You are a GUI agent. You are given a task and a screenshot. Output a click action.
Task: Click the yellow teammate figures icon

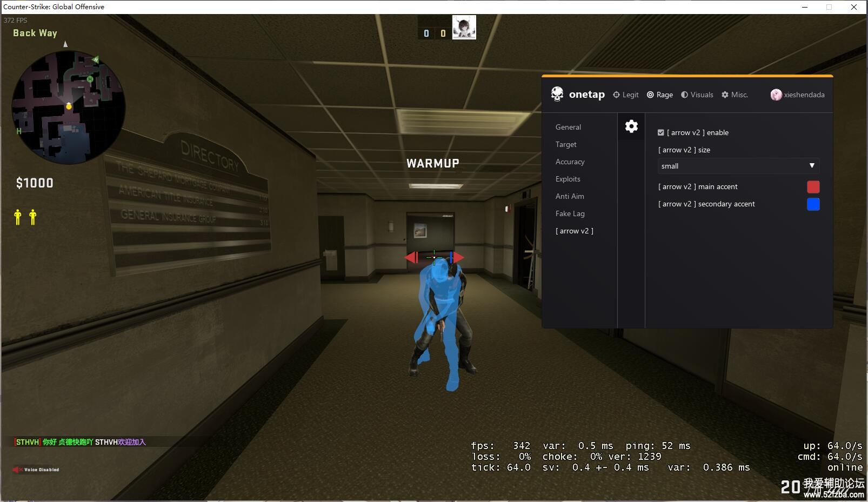(x=25, y=217)
